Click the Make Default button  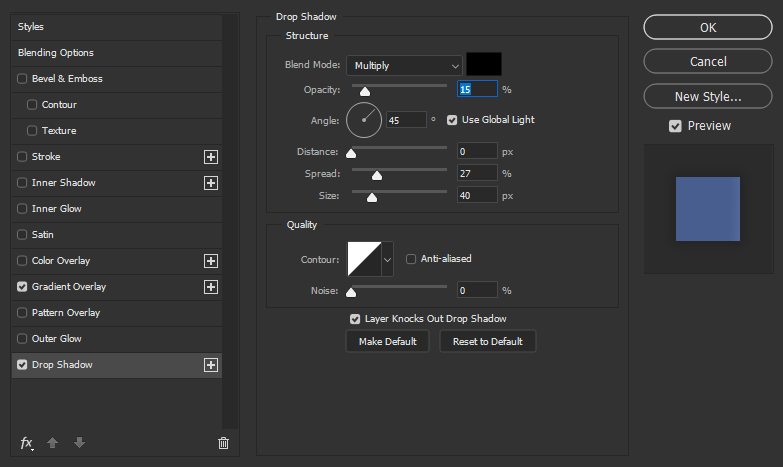tap(388, 342)
